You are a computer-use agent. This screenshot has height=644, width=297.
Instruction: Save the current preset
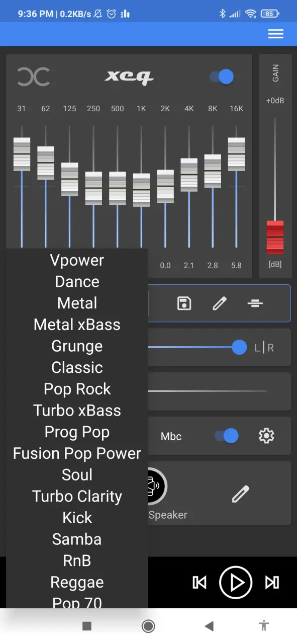[x=184, y=303]
